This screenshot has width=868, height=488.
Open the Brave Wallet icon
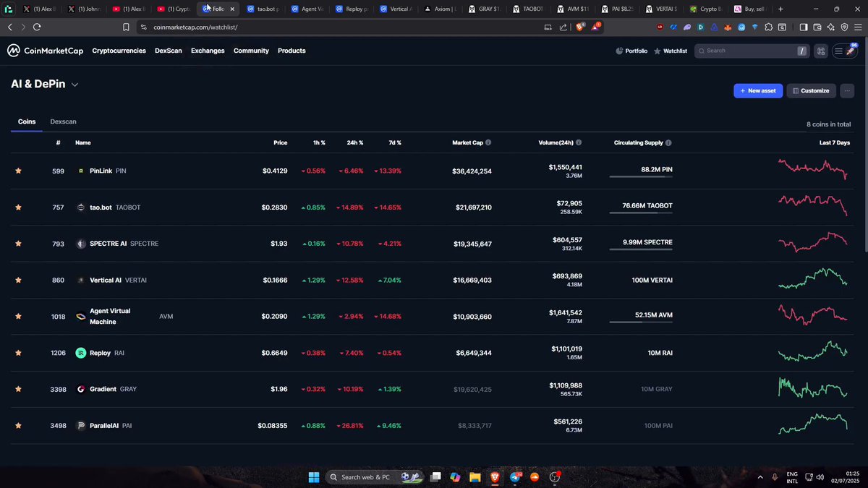817,27
